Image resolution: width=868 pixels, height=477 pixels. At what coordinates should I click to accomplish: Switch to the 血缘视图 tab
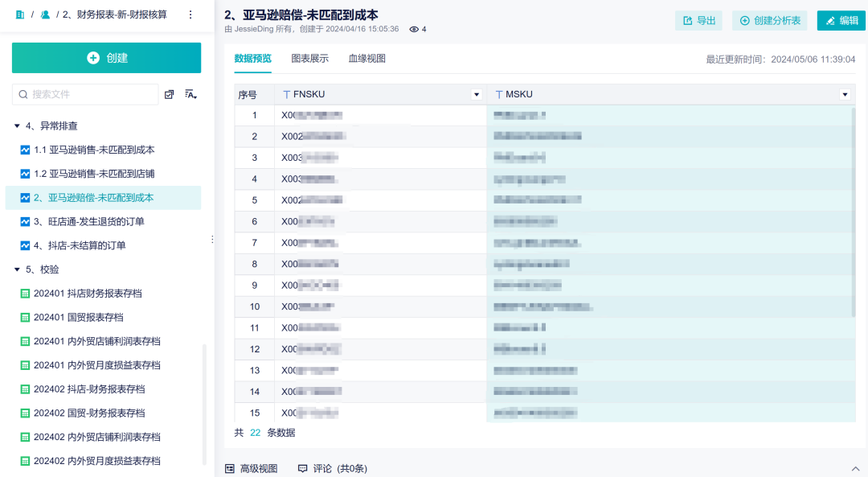(367, 59)
